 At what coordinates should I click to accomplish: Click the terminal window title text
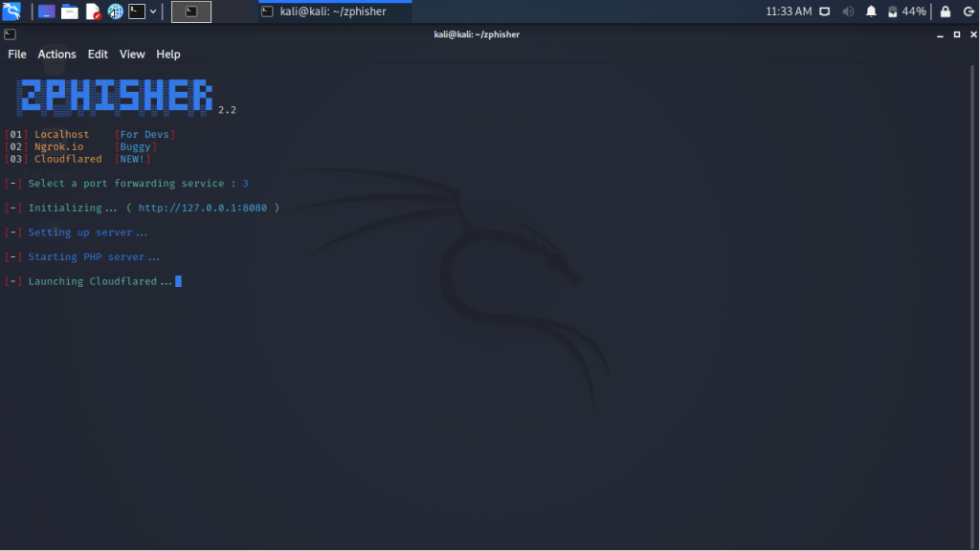tap(477, 34)
